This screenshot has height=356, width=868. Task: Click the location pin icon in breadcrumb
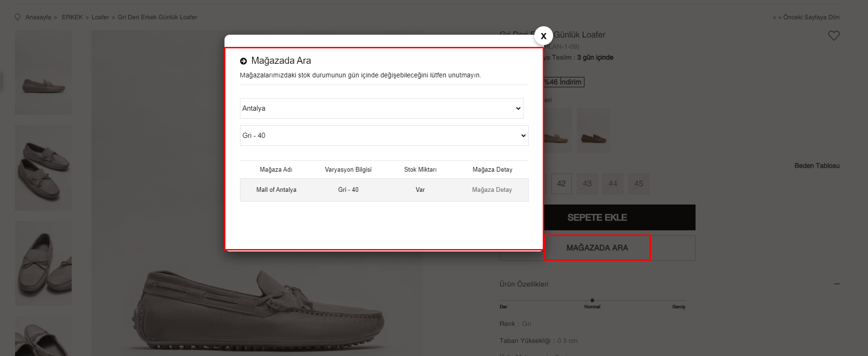[x=18, y=17]
